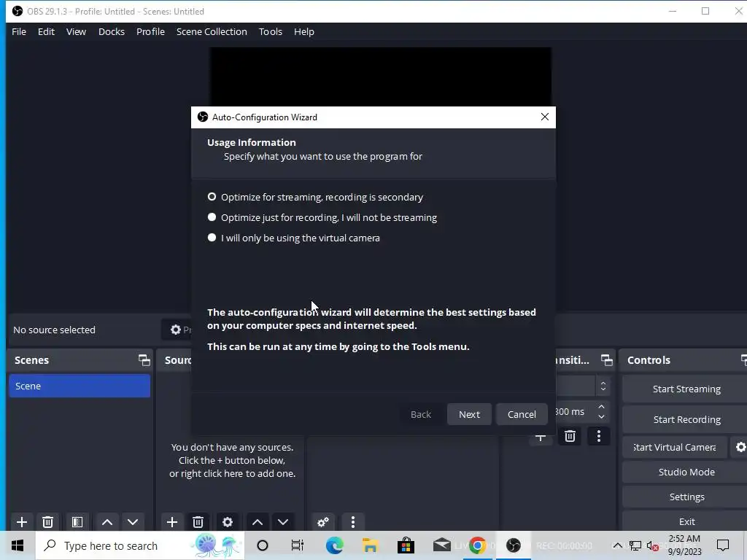Open Mail app from taskbar
Viewport: 747px width, 560px height.
(x=441, y=545)
